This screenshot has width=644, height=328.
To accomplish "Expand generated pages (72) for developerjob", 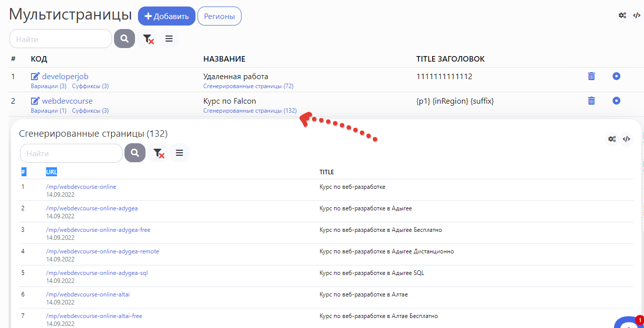I will coord(248,86).
